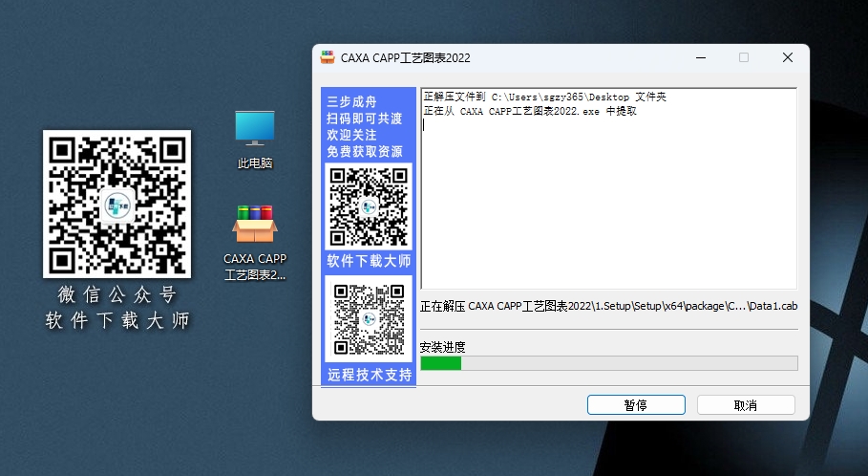Image resolution: width=868 pixels, height=476 pixels.
Task: Click the 免费获取资源 banner line
Action: pos(364,152)
